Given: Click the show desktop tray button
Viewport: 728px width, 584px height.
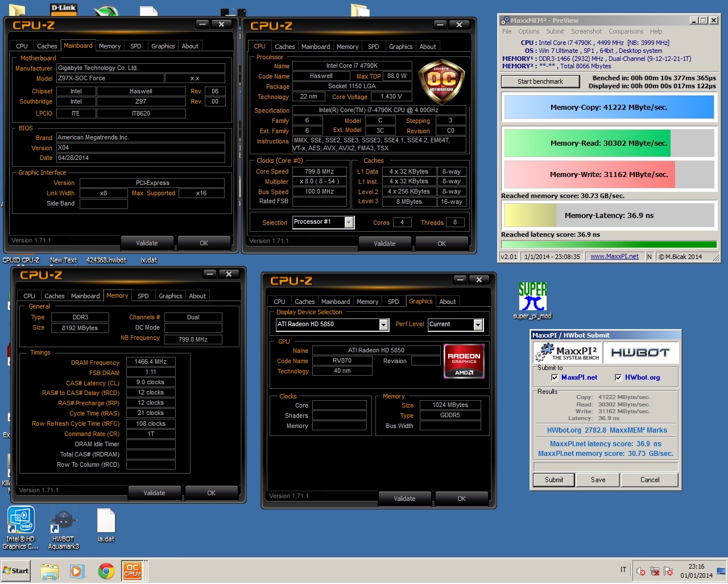Looking at the screenshot, I should (721, 571).
